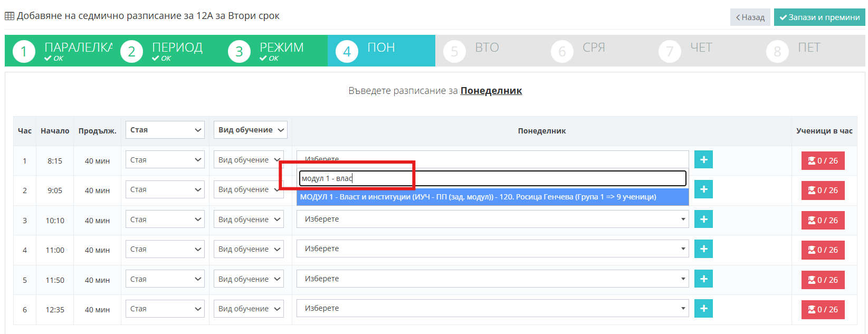Open the header Стая dropdown
The height and width of the screenshot is (334, 868).
pyautogui.click(x=165, y=130)
